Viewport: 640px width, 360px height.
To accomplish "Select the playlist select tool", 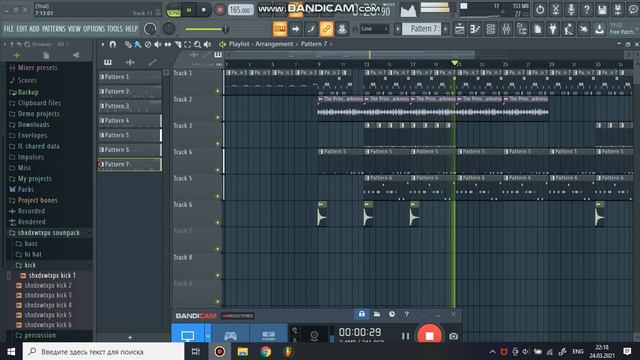I will [187, 44].
